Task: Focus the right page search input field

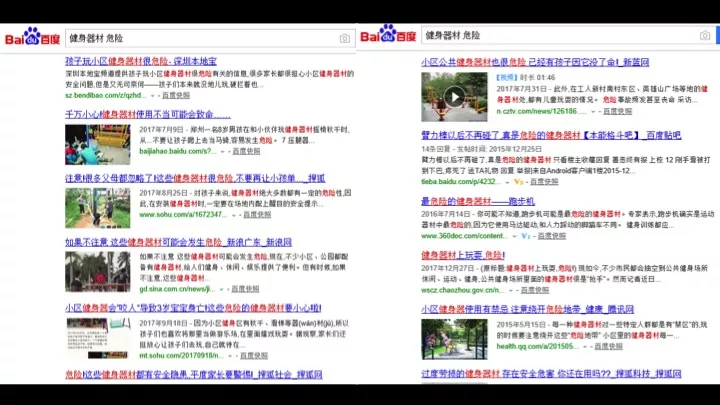Action: coord(568,35)
